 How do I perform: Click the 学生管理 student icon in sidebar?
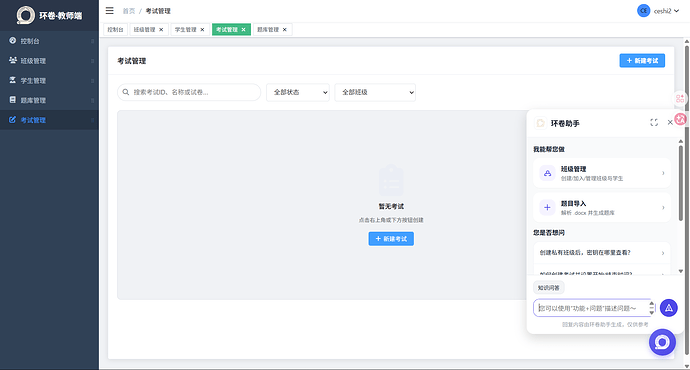(12, 80)
